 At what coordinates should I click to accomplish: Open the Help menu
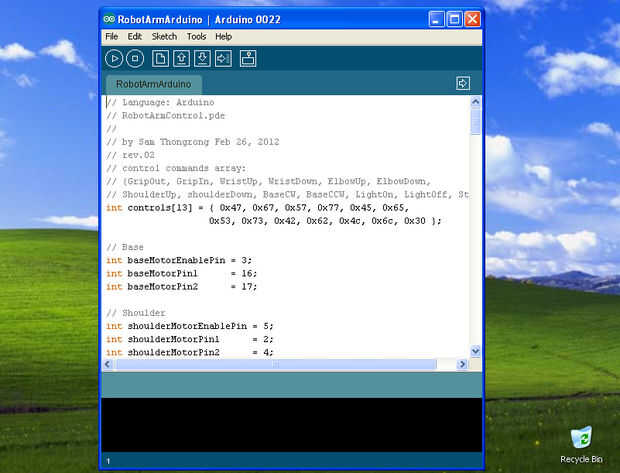click(223, 36)
